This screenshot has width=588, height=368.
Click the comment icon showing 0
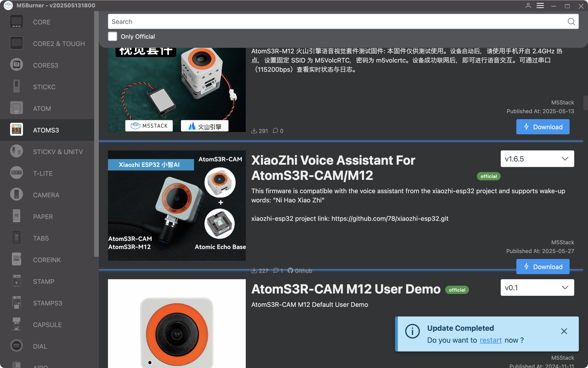[275, 131]
